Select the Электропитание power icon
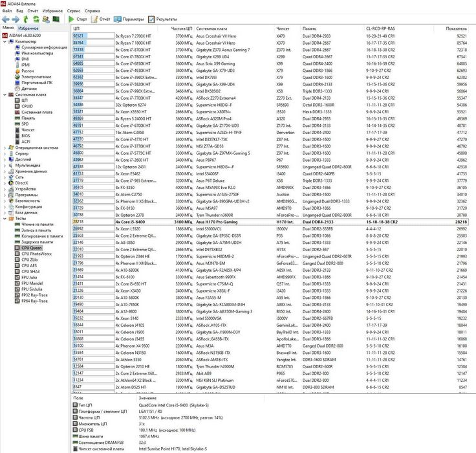Viewport: 476px width, 453px height. pos(17,76)
